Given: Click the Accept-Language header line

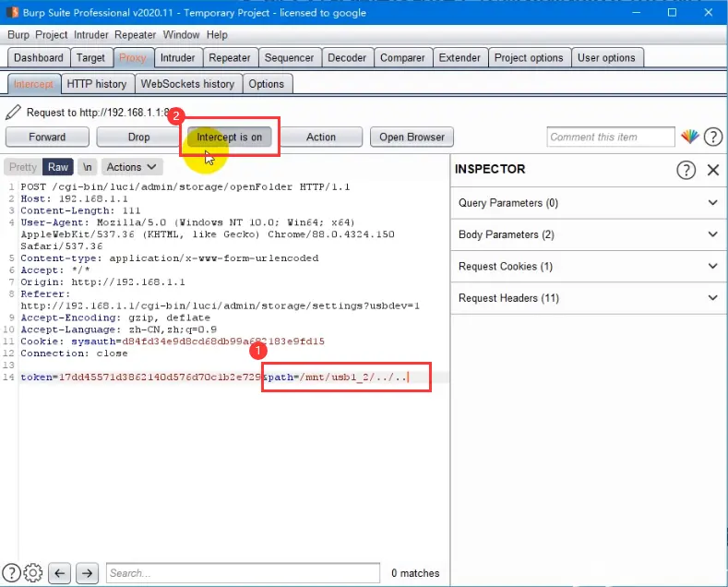Looking at the screenshot, I should [118, 329].
